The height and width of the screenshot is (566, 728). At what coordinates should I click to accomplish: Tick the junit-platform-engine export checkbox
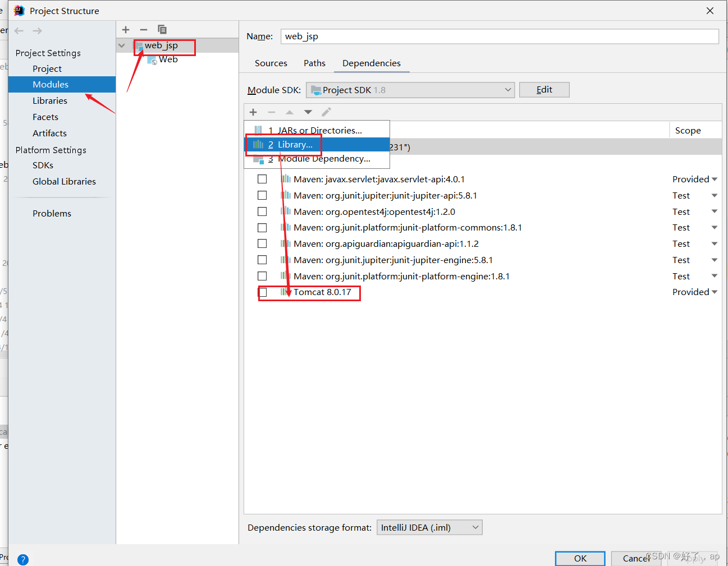tap(262, 276)
